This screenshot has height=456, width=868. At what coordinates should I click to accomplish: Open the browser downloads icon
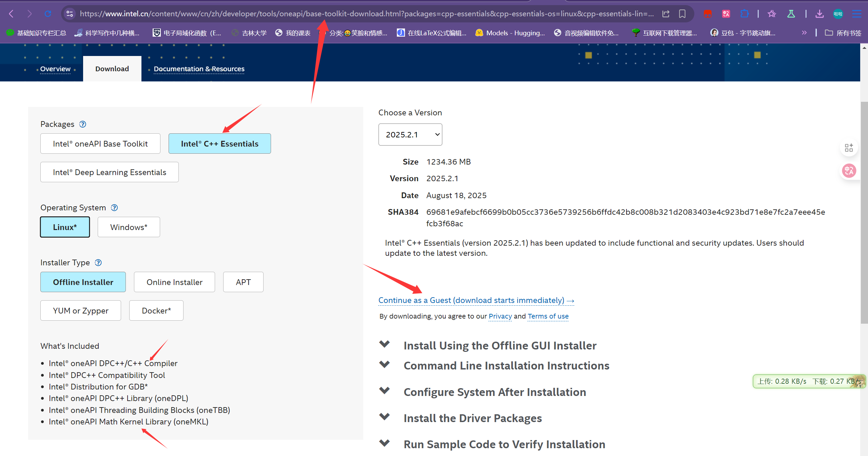pyautogui.click(x=819, y=14)
